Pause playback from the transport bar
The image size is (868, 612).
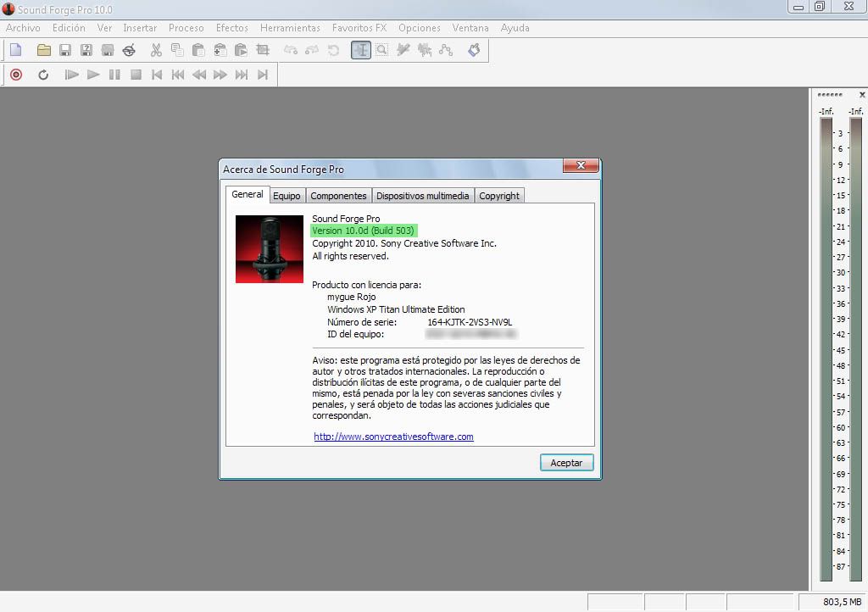point(114,75)
